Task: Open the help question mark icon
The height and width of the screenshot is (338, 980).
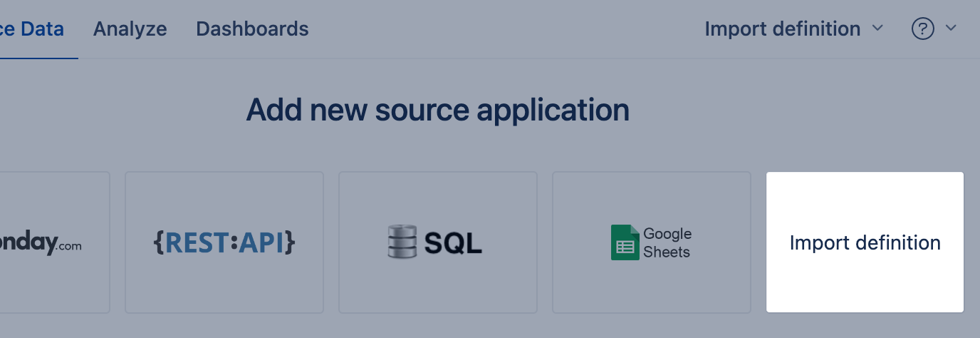Action: click(x=922, y=29)
